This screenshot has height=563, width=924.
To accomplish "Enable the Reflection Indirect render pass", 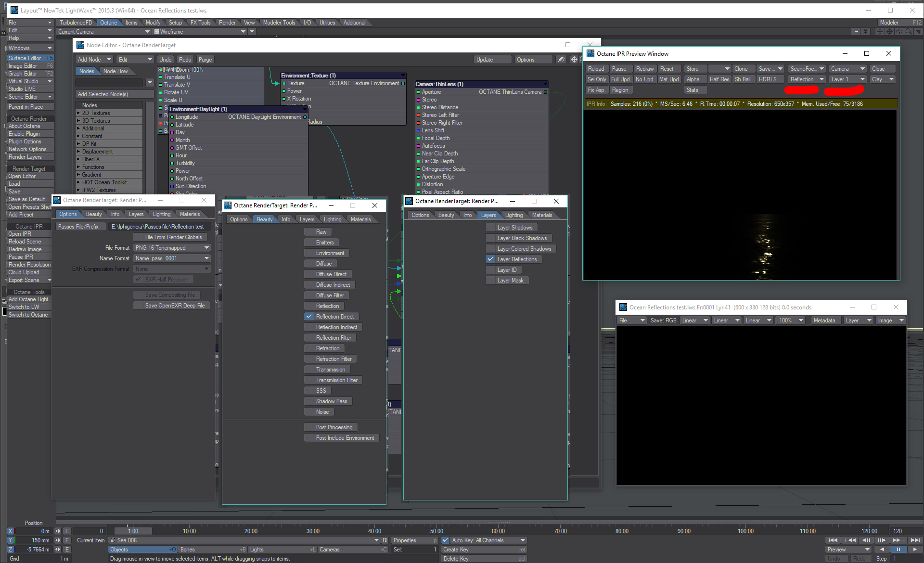I will click(309, 327).
